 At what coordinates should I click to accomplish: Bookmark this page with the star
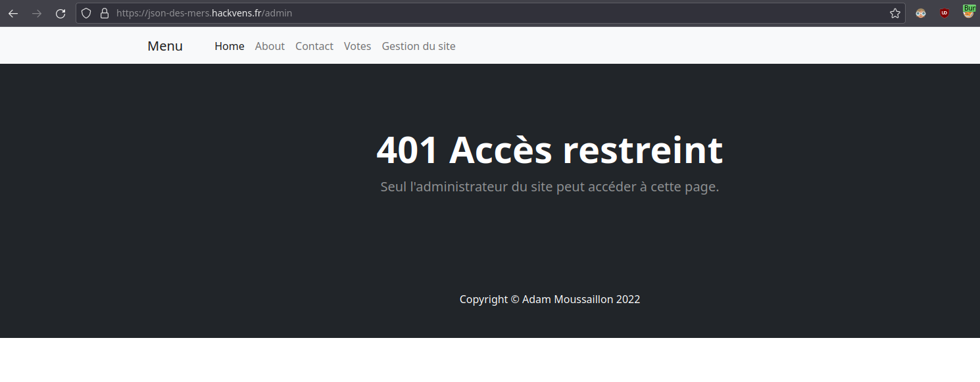click(x=894, y=13)
